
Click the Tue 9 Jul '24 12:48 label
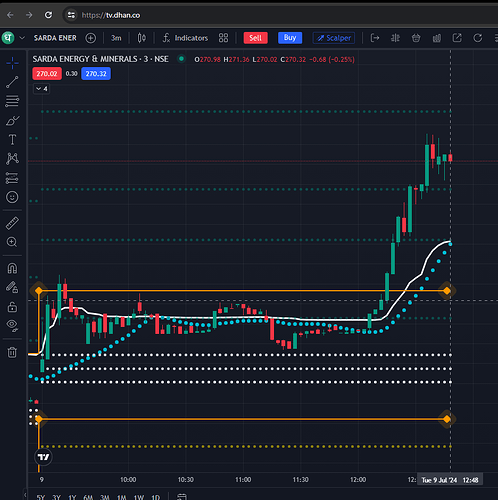[x=450, y=480]
